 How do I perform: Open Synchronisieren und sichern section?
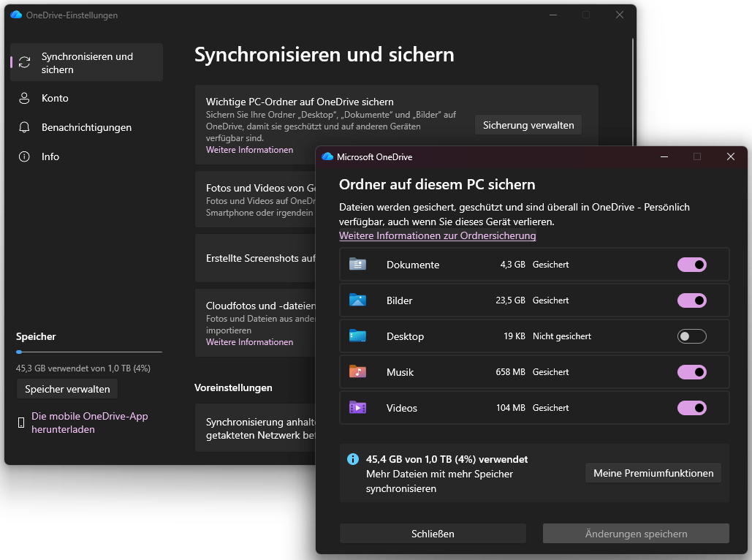click(87, 62)
